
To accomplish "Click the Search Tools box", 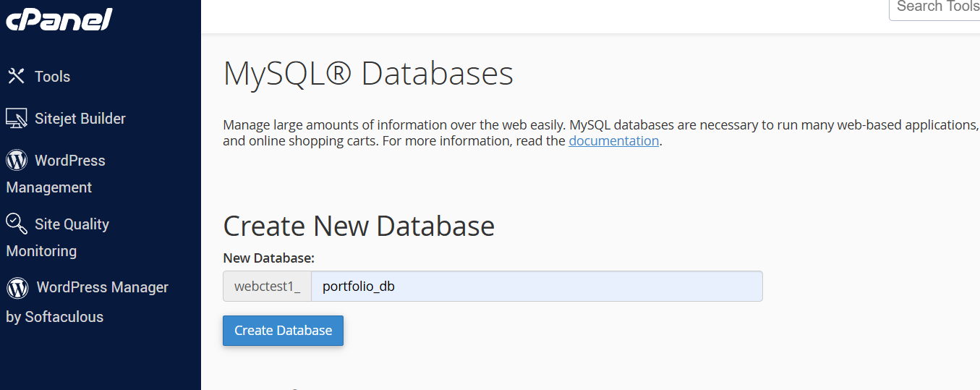I will pos(934,9).
